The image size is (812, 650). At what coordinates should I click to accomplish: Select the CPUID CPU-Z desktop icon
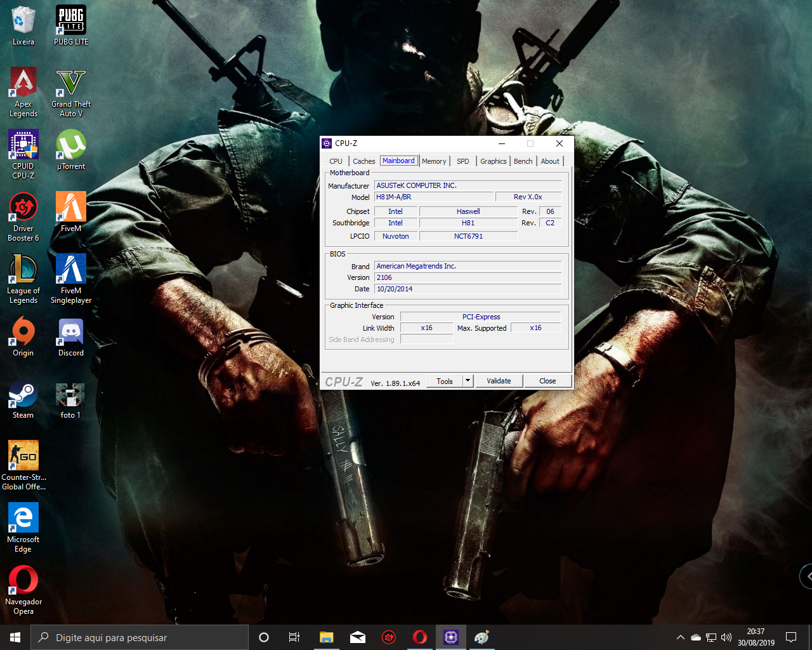(x=23, y=154)
